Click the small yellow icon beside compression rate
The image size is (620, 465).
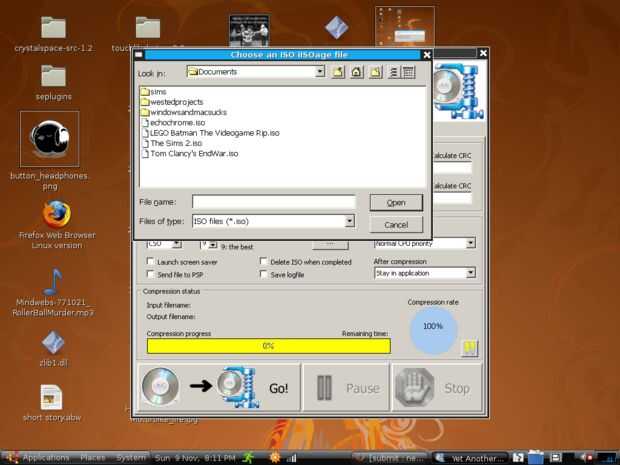pyautogui.click(x=470, y=348)
